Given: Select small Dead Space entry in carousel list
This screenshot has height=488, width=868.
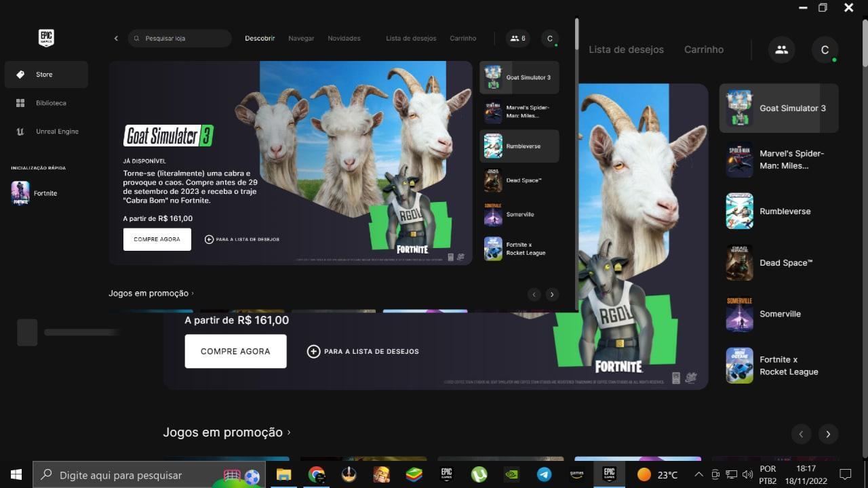Looking at the screenshot, I should 519,180.
